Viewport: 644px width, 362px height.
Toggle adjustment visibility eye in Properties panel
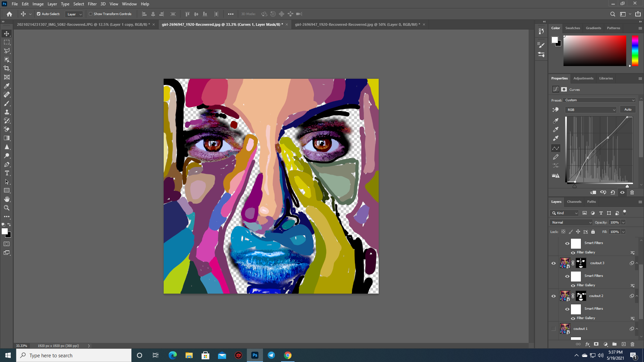point(623,192)
